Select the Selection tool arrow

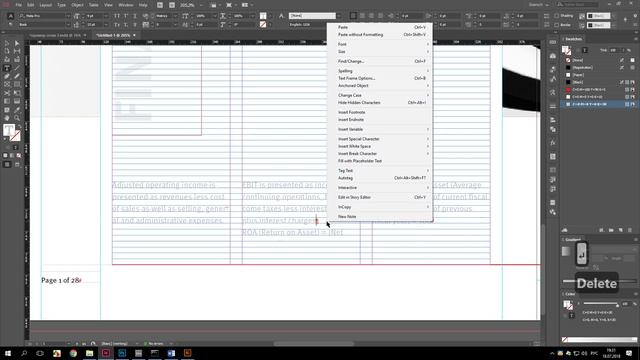tap(7, 43)
